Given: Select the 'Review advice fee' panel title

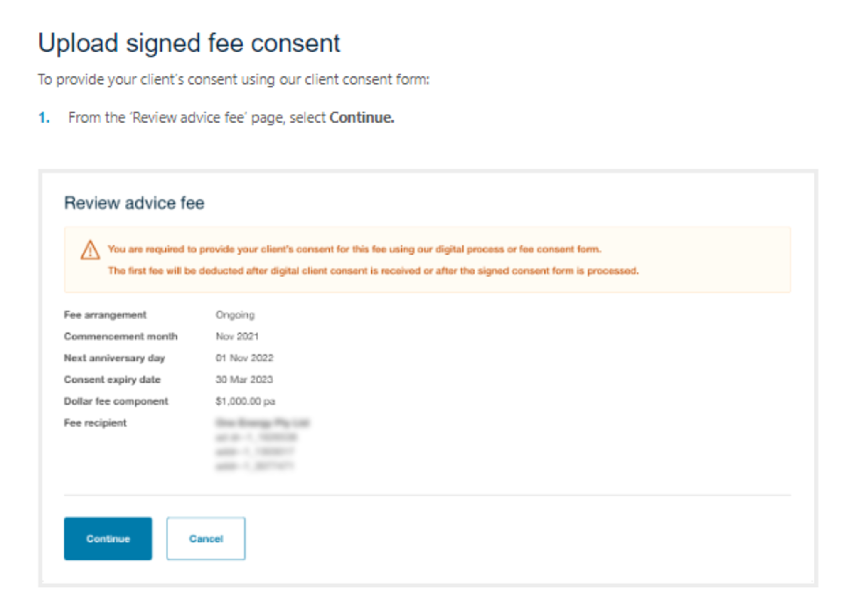Looking at the screenshot, I should [134, 203].
